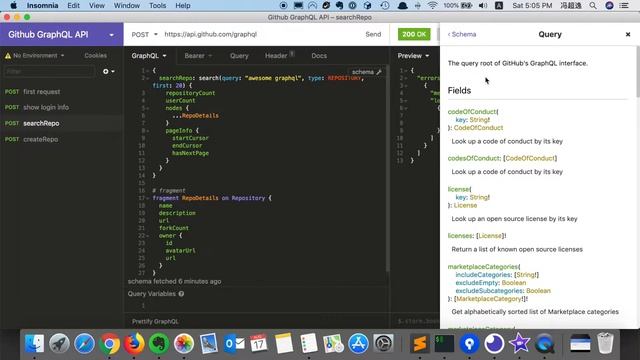640x360 pixels.
Task: Select the first request item
Action: click(61, 92)
